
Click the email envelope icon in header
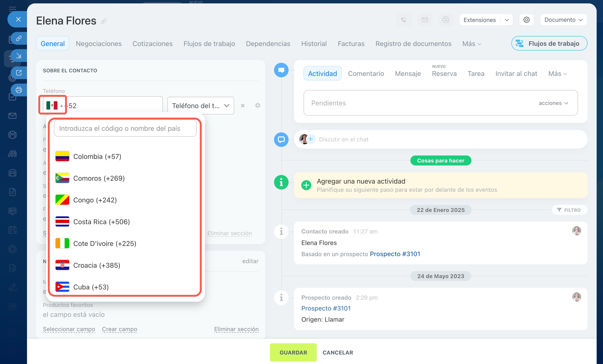(425, 19)
